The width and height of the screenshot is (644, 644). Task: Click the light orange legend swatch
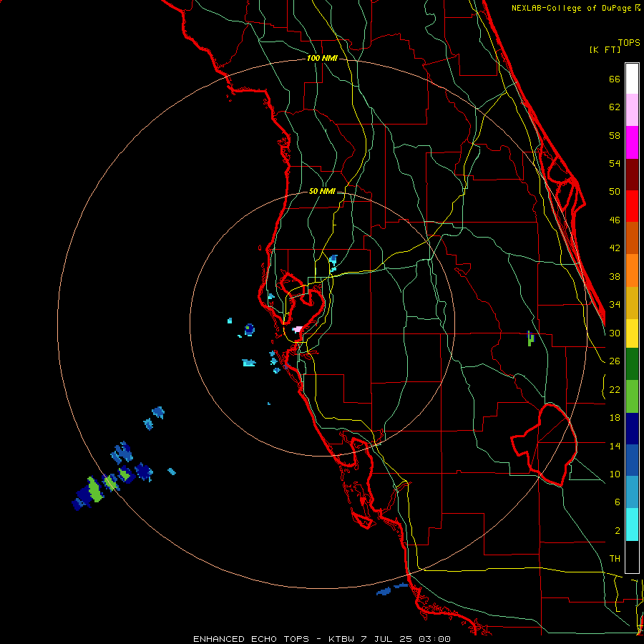[x=632, y=270]
